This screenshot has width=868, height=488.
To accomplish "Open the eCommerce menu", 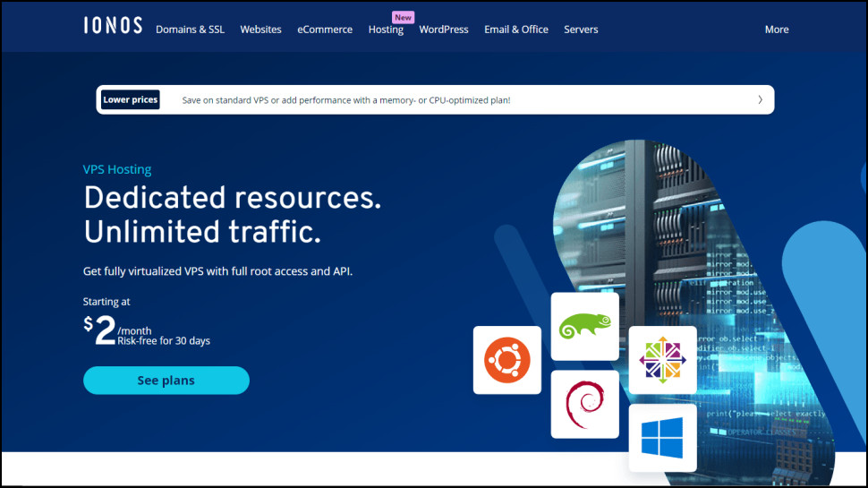I will pos(325,30).
